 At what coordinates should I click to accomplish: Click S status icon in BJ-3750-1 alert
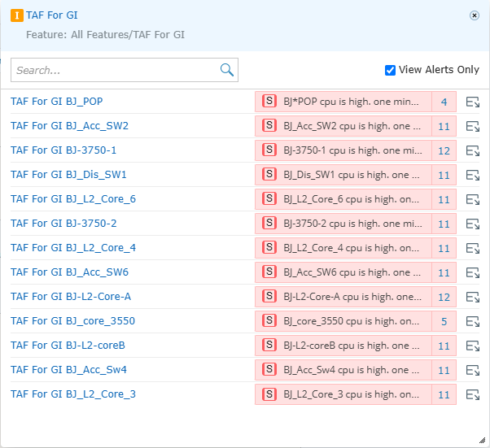[x=269, y=150]
